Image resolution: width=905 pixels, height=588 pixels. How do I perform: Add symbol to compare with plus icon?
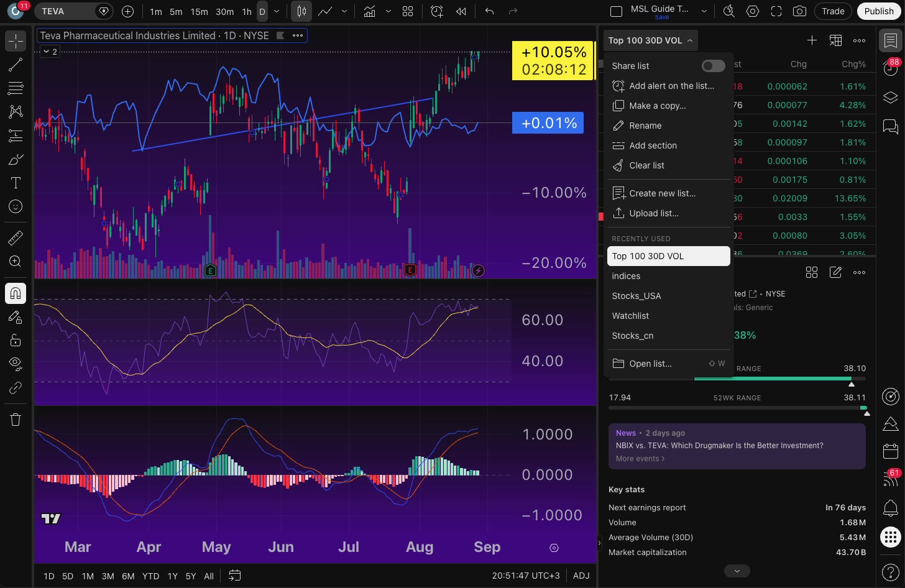[x=128, y=11]
